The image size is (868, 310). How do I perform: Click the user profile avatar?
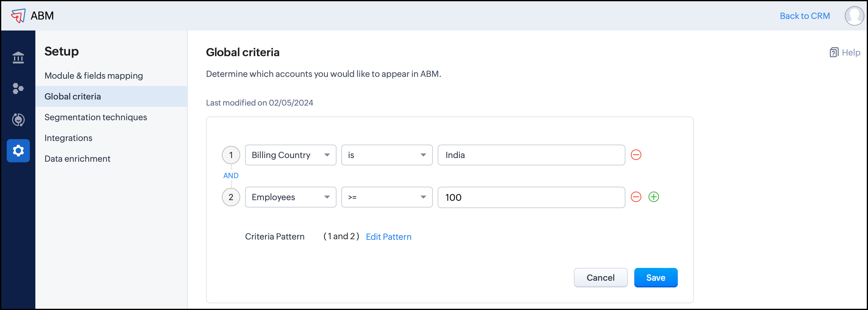854,16
